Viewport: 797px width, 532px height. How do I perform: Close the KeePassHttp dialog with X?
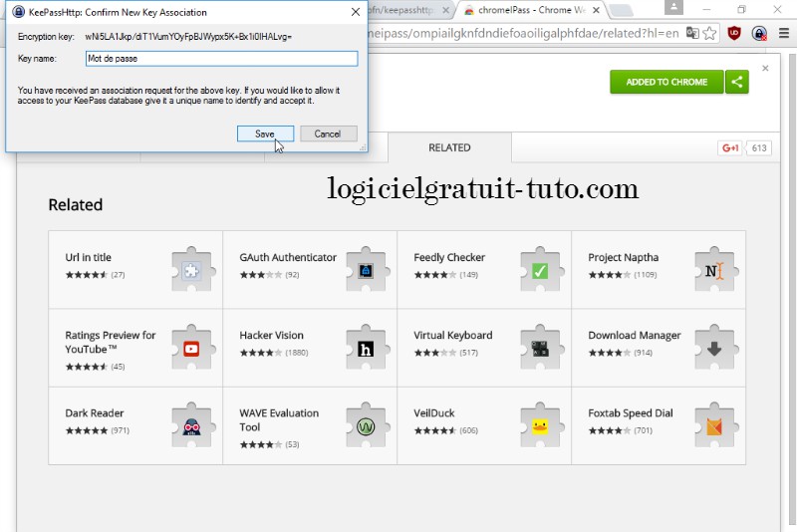(356, 12)
